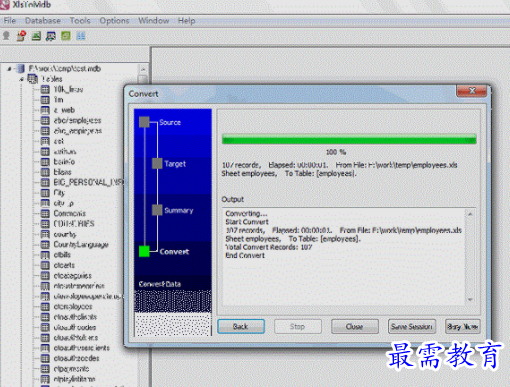This screenshot has height=387, width=510.
Task: Click the grey Target step box in wizard
Action: tap(157, 163)
